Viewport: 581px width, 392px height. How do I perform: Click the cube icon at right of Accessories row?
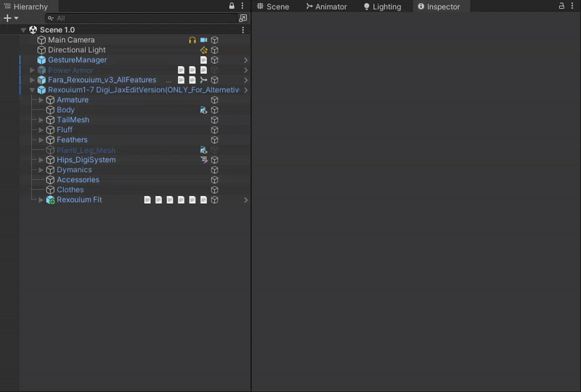(214, 180)
